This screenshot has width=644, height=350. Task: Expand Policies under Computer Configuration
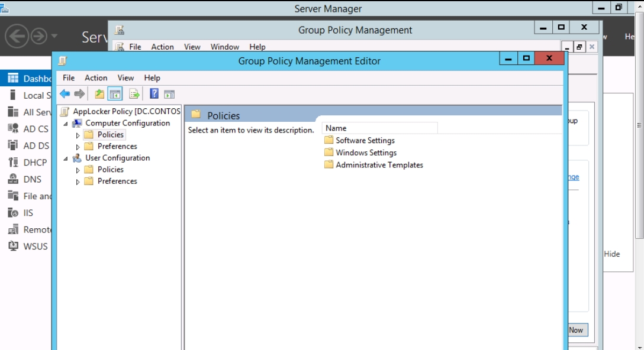pos(78,135)
